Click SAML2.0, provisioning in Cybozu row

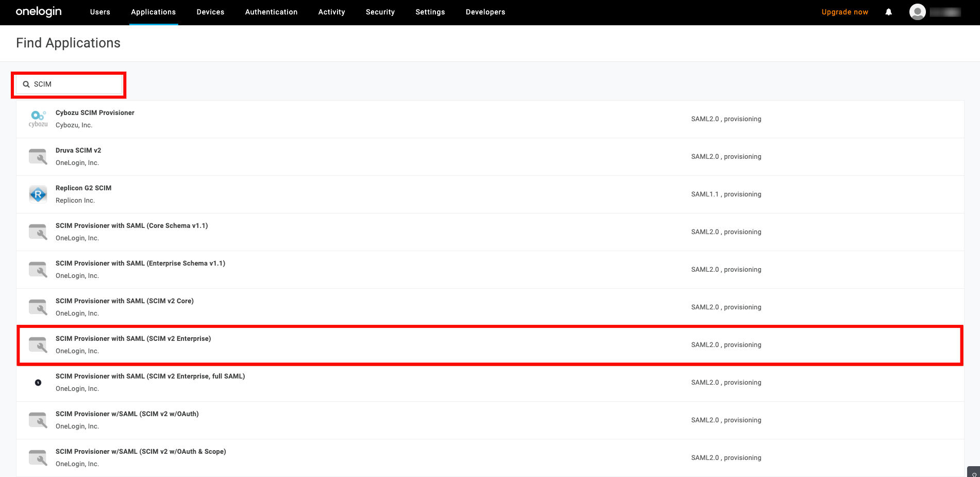(726, 119)
